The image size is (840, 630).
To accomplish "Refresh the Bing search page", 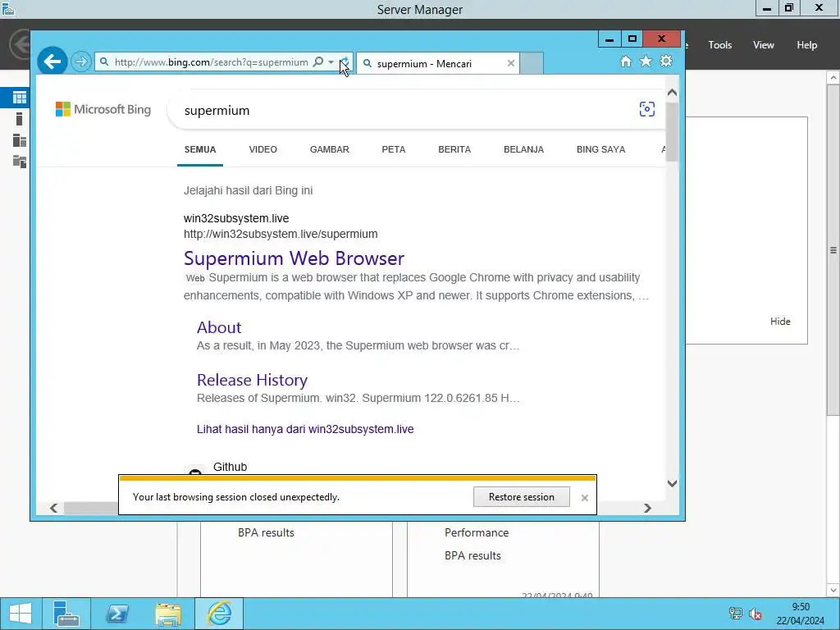I will [x=345, y=62].
